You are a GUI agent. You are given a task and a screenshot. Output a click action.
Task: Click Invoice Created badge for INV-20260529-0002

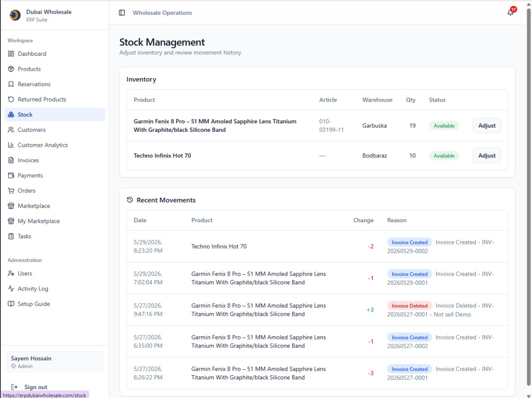pos(410,242)
